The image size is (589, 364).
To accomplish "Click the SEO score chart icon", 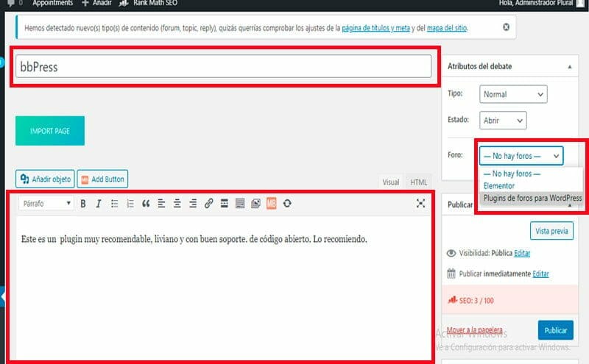I will tap(452, 300).
